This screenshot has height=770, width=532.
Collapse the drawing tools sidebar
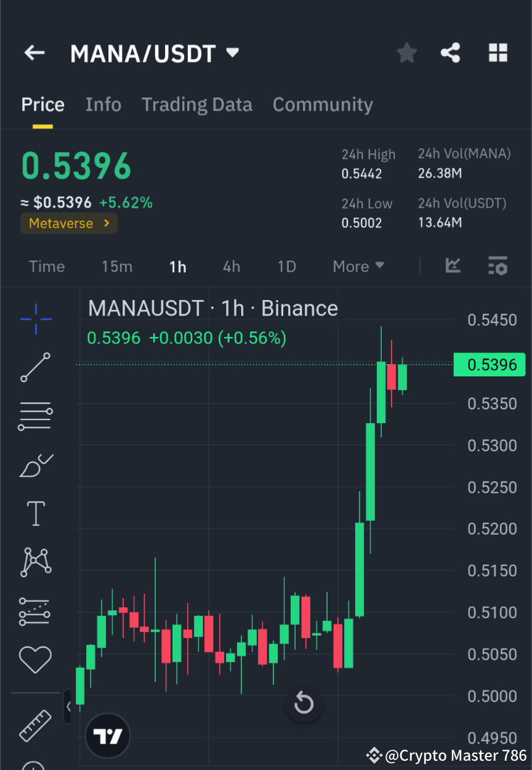pyautogui.click(x=68, y=707)
